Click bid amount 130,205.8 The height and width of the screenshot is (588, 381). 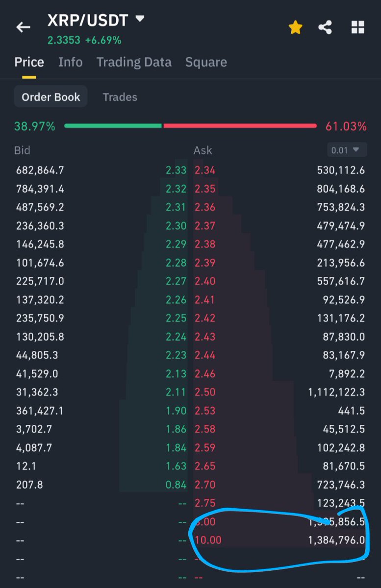[40, 337]
